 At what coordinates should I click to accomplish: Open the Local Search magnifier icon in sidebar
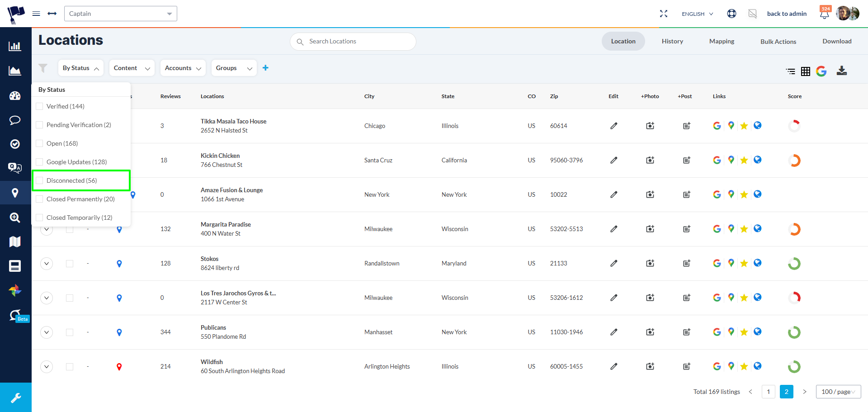point(15,218)
